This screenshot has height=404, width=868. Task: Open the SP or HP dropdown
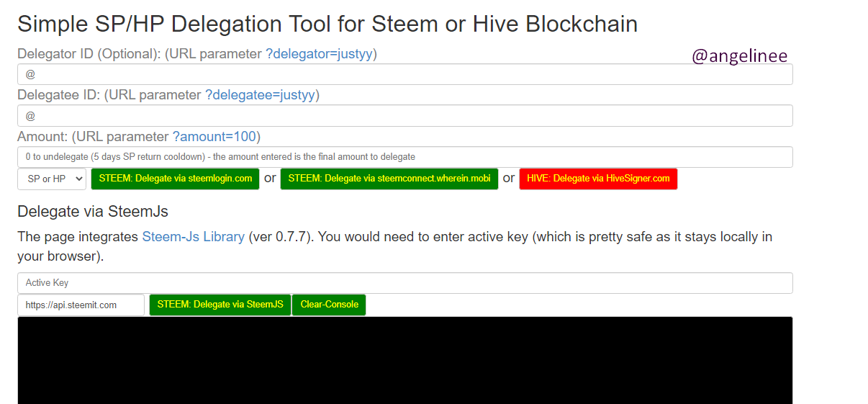tap(52, 179)
